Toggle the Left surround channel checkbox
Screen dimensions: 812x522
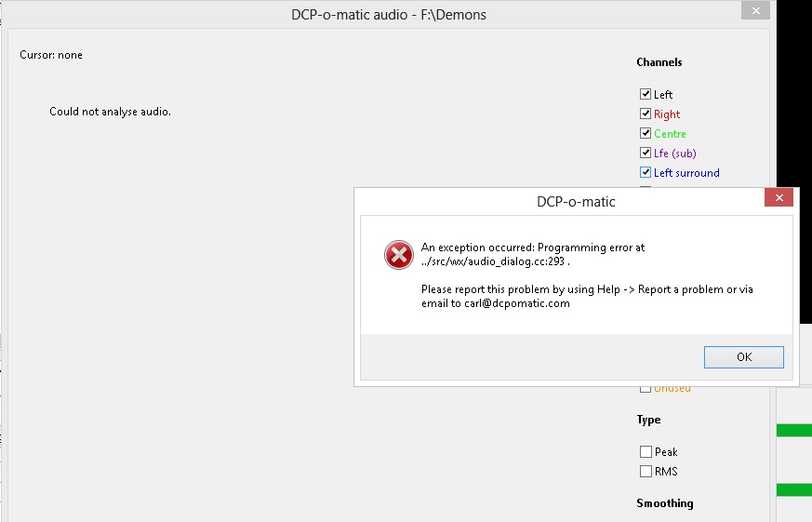point(646,172)
